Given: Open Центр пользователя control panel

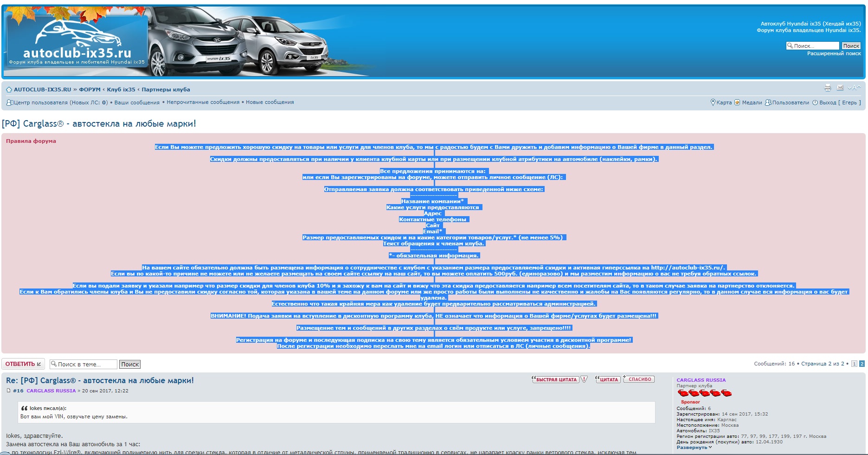Looking at the screenshot, I should pos(57,103).
